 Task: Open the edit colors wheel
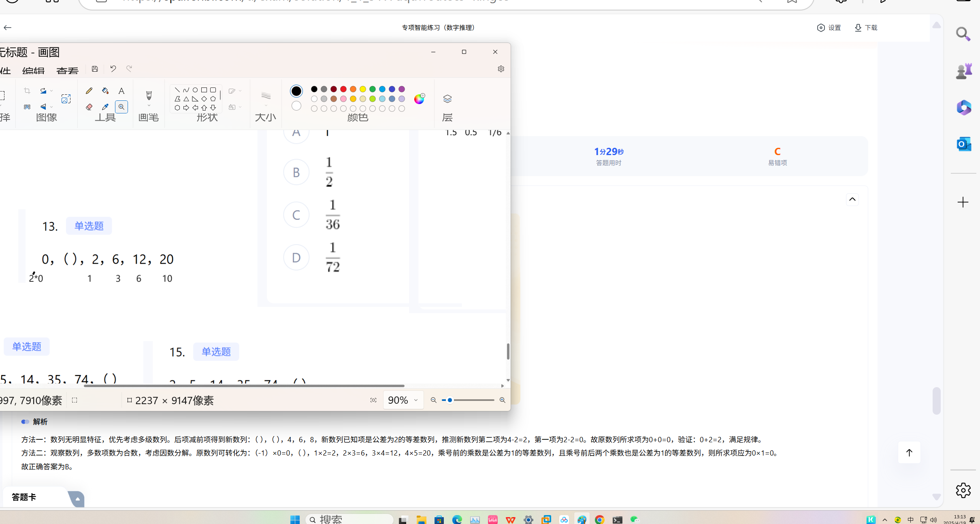click(x=419, y=99)
